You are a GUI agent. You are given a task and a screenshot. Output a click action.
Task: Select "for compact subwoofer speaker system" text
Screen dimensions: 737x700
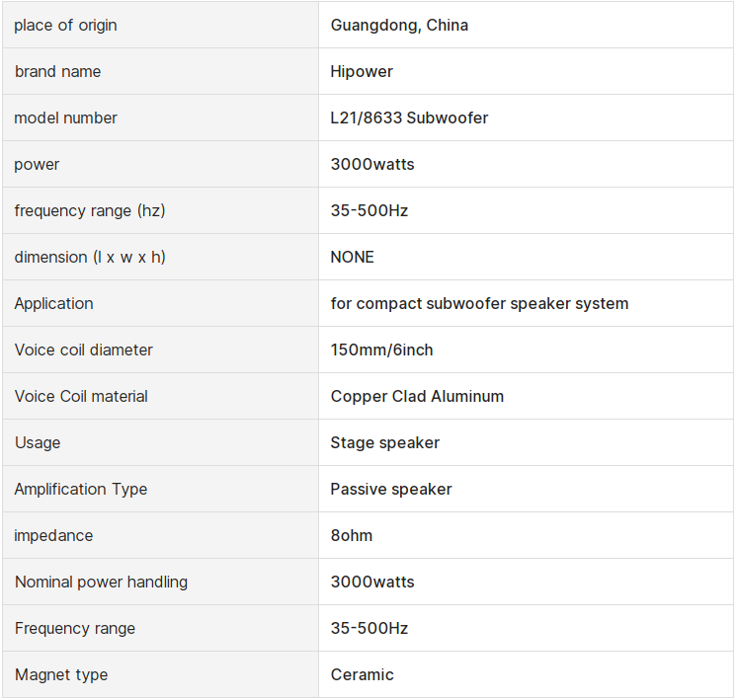click(x=479, y=304)
